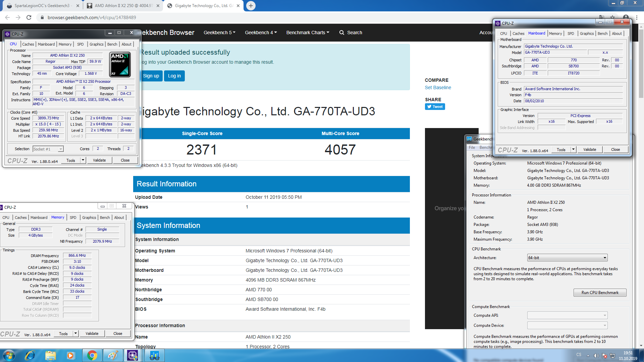Open a new Chrome tab

pyautogui.click(x=251, y=6)
